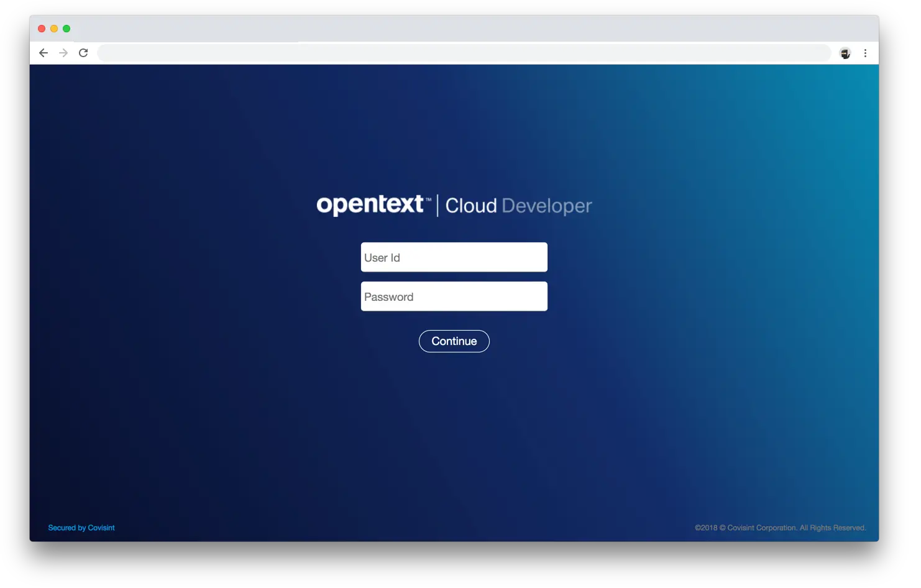Screen dimensions: 921x588
Task: Open the Secured by Covisint link
Action: coord(81,527)
